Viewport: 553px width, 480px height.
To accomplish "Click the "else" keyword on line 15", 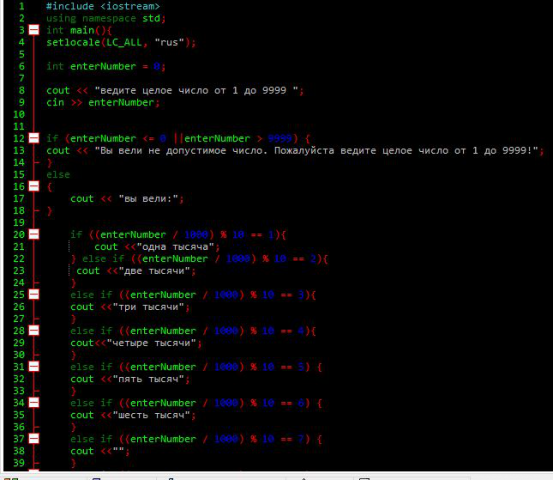I will 58,175.
